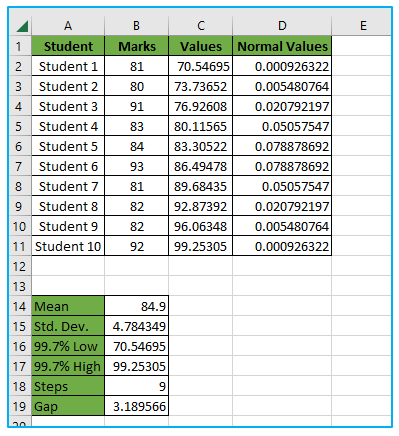This screenshot has height=436, width=399.
Task: Select value 92.87392 in column C
Action: click(x=201, y=206)
